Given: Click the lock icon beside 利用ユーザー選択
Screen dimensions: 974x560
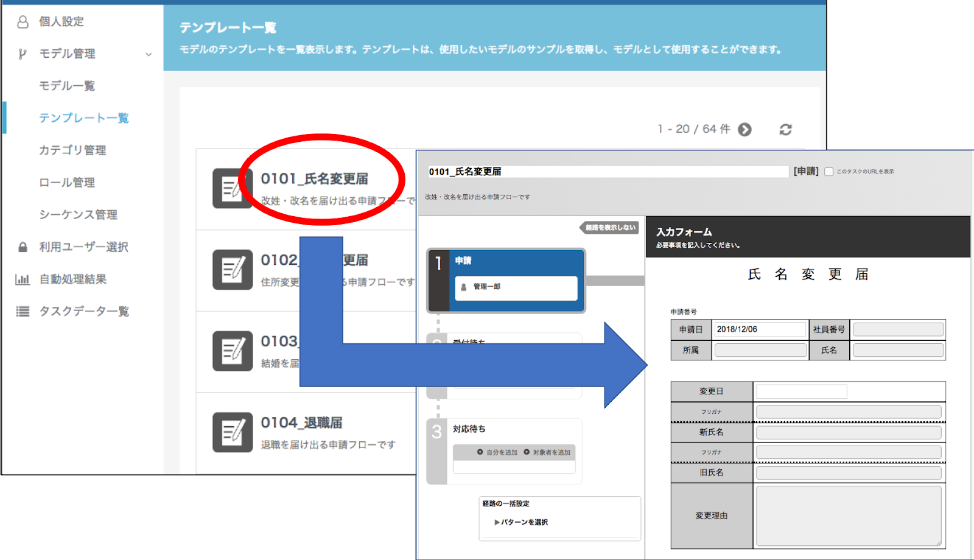Looking at the screenshot, I should [x=23, y=247].
